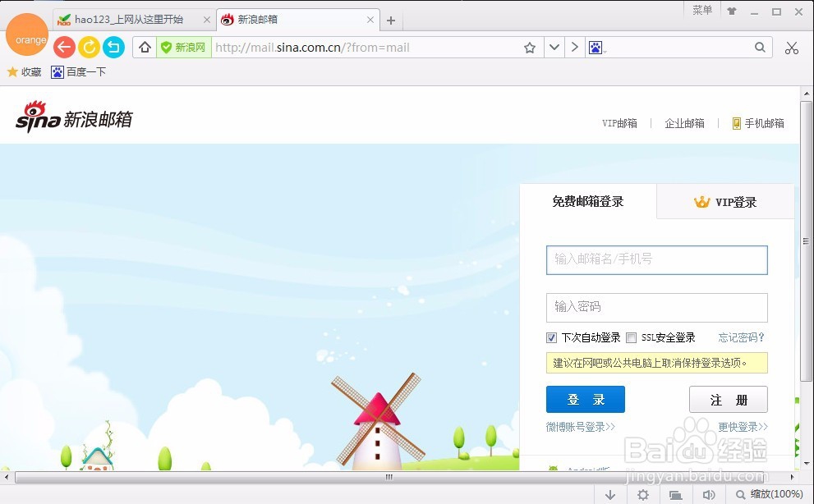The height and width of the screenshot is (504, 814).
Task: Click the home icon in the toolbar
Action: coord(145,47)
